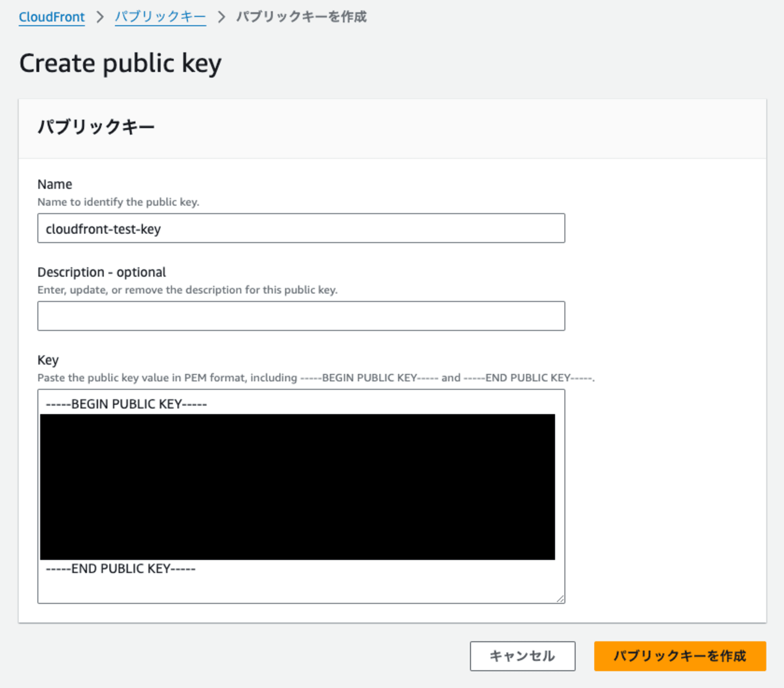The height and width of the screenshot is (688, 784).
Task: Click inside the Key PEM textarea
Action: coord(301,496)
